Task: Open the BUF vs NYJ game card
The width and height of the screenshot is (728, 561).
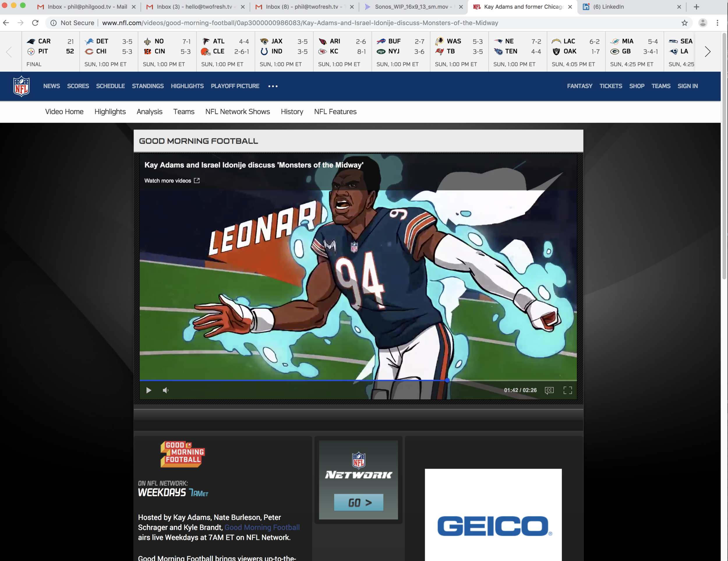Action: pos(401,52)
